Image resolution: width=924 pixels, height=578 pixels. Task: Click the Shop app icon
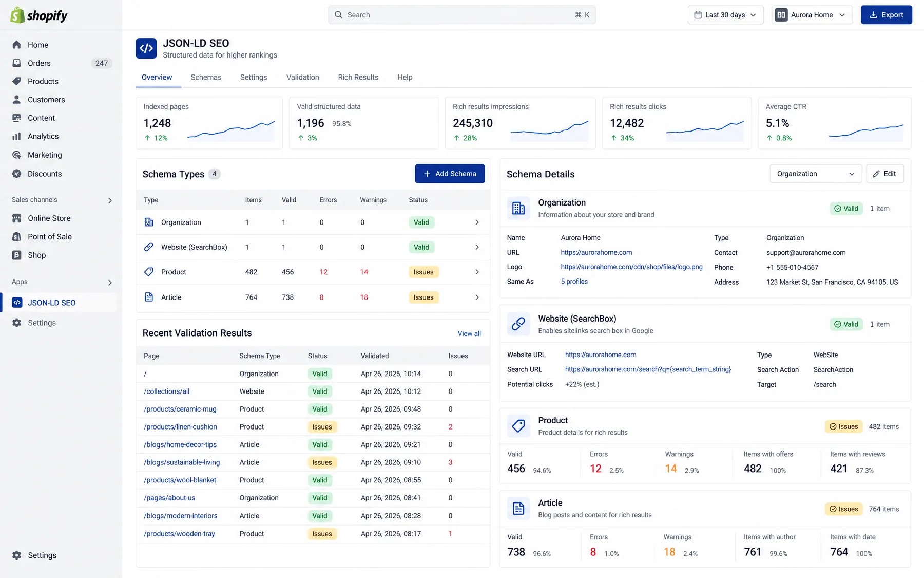coord(17,255)
